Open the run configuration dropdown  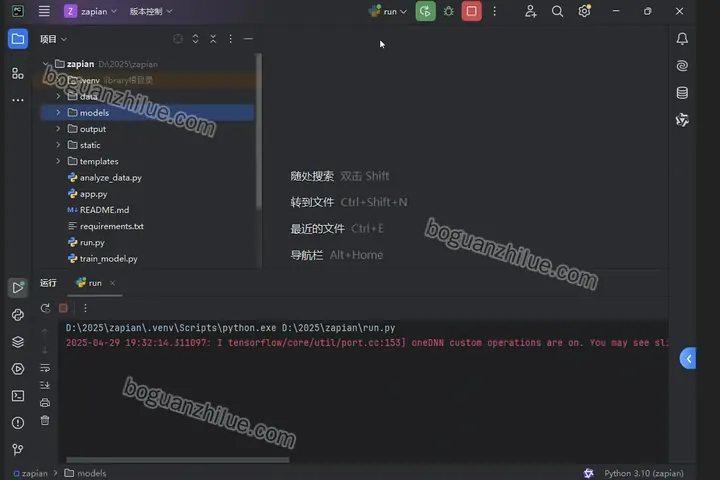(x=388, y=11)
